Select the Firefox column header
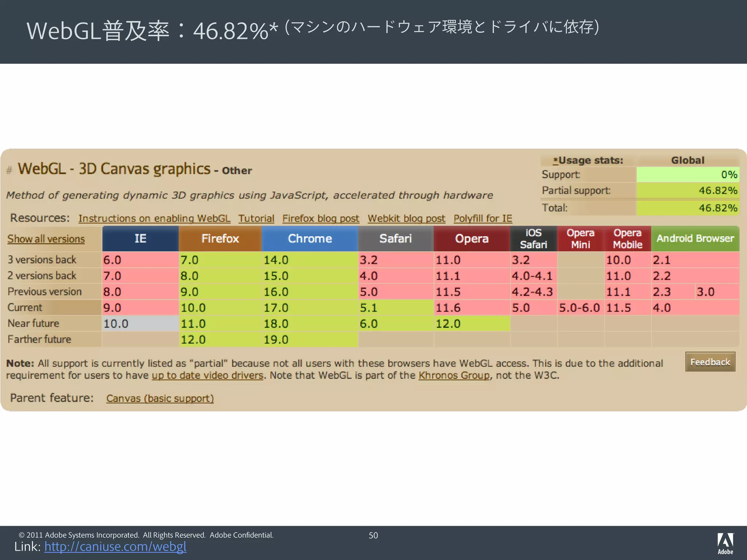This screenshot has width=747, height=560. click(220, 238)
